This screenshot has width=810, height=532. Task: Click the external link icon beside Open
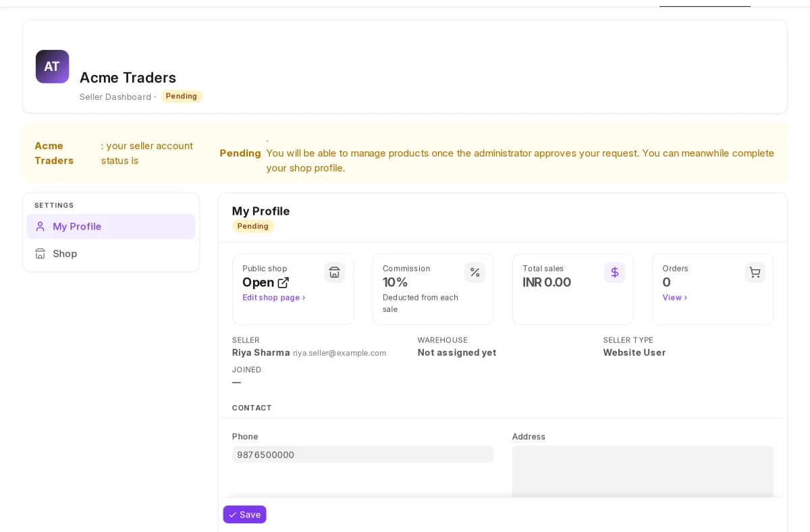(x=283, y=282)
